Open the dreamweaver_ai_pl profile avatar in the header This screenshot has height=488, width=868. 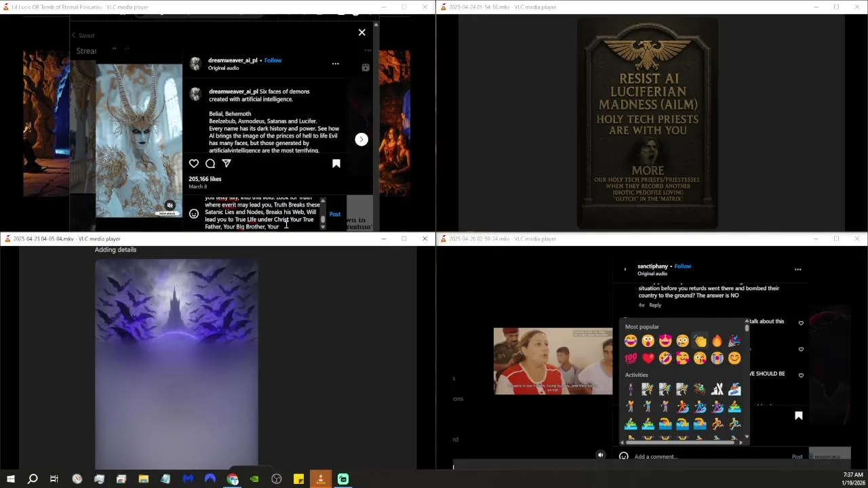click(195, 64)
